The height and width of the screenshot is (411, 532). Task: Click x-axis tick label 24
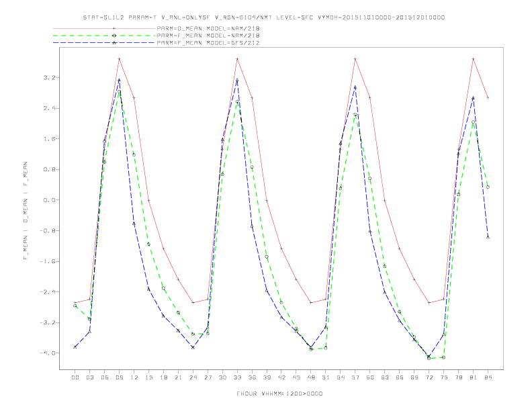[x=193, y=377]
